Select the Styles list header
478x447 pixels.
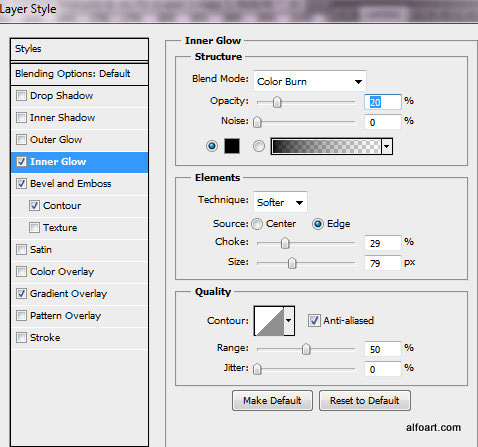pos(79,49)
